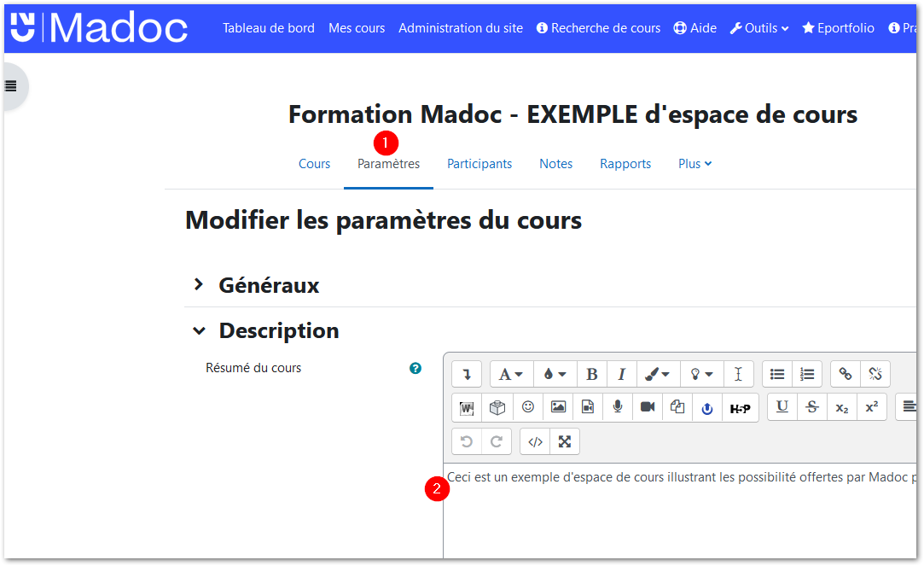Apply strikethrough to selected text
This screenshot has height=566, width=924.
click(811, 407)
